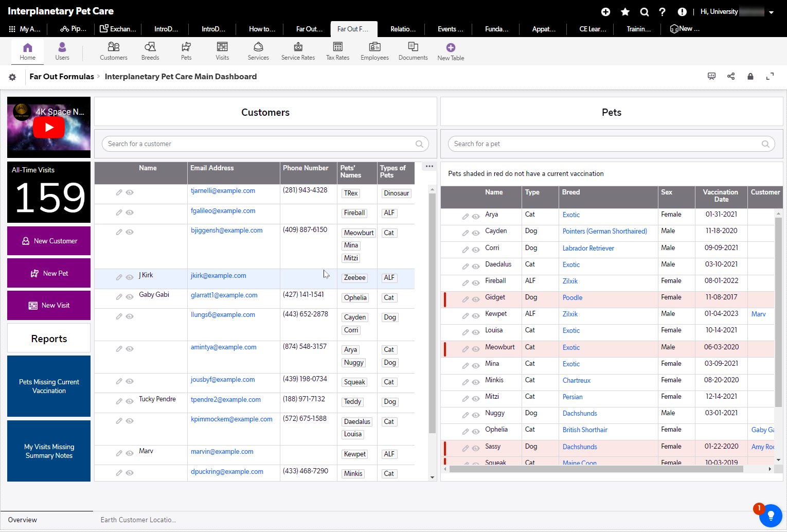Click the lock icon on the dashboard header
This screenshot has width=787, height=532.
coord(750,76)
